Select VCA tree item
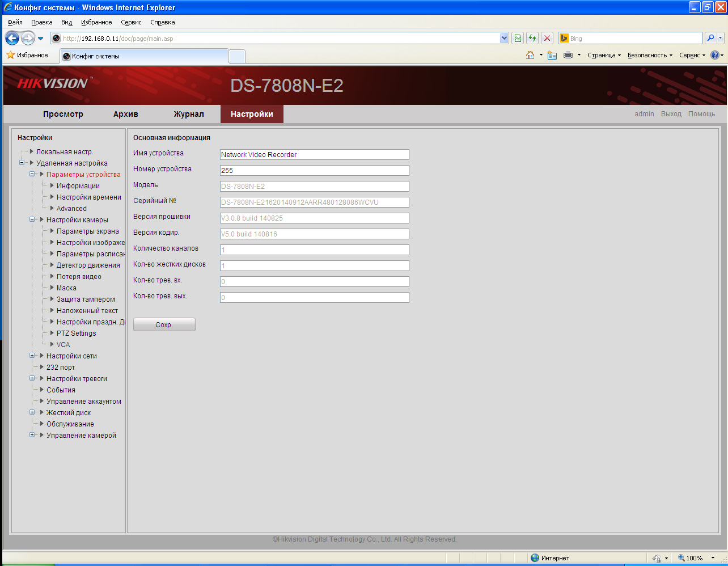Screen dimensions: 728x566 (64, 344)
